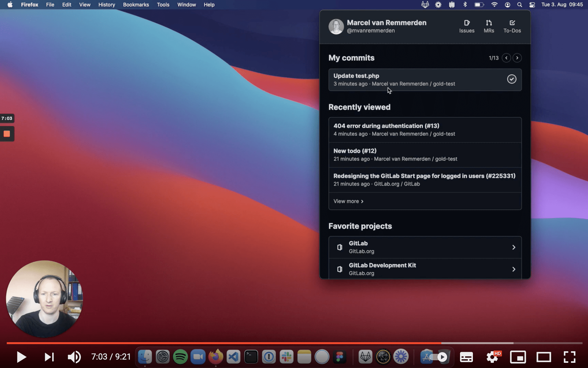Image resolution: width=588 pixels, height=368 pixels.
Task: Toggle subtitles/closed captions
Action: pyautogui.click(x=466, y=357)
